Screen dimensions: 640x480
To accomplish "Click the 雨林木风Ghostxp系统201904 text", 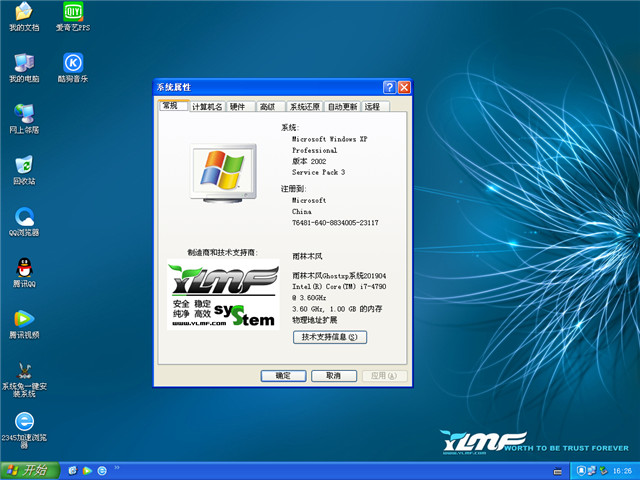I will click(x=339, y=276).
